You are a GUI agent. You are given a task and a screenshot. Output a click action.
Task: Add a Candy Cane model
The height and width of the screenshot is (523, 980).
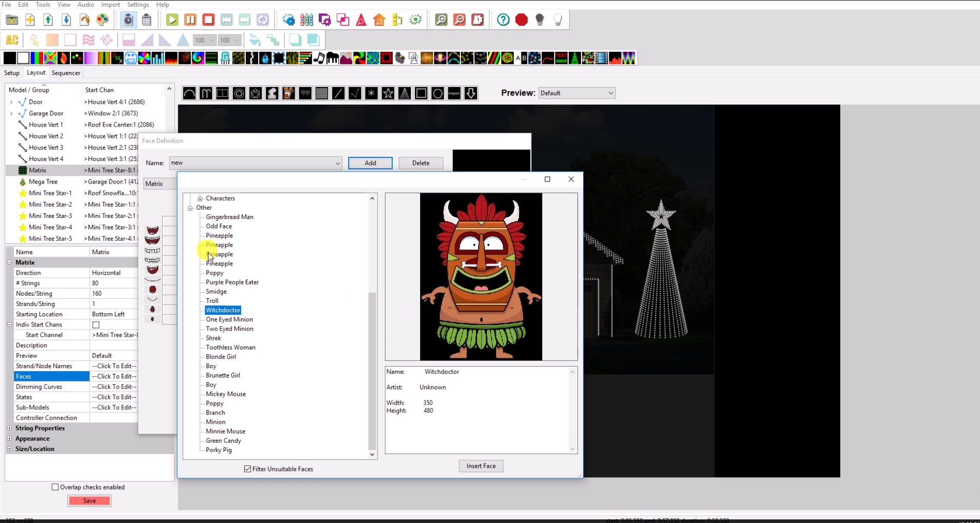click(206, 93)
